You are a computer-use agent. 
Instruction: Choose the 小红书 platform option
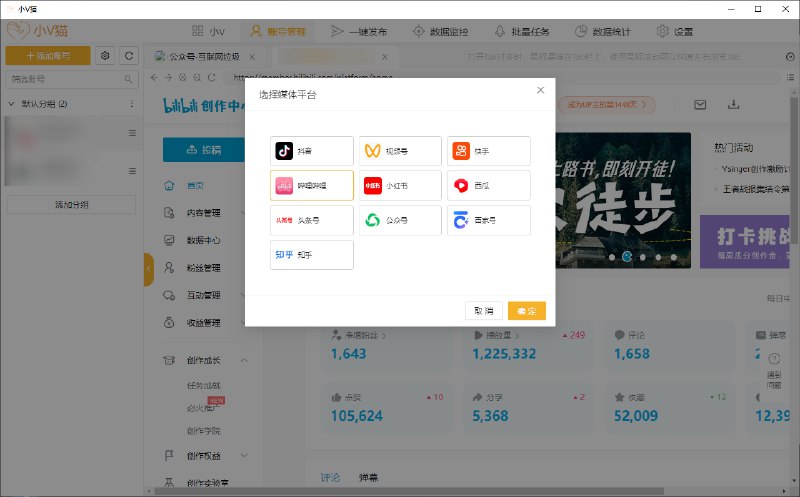[399, 186]
